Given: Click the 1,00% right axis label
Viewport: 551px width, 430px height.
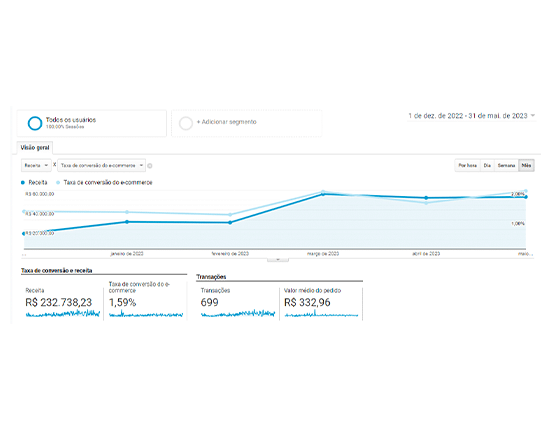Looking at the screenshot, I should tap(518, 223).
